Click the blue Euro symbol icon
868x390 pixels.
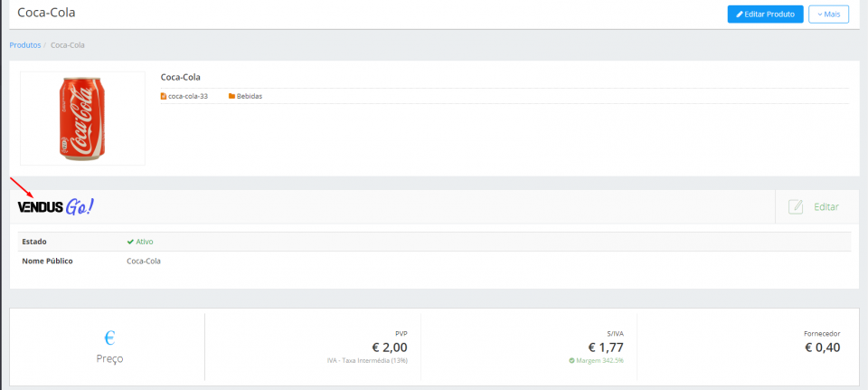pyautogui.click(x=109, y=338)
